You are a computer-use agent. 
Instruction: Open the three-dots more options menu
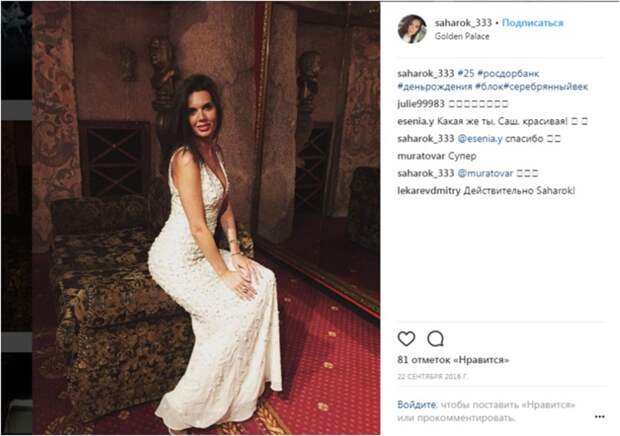pyautogui.click(x=599, y=417)
